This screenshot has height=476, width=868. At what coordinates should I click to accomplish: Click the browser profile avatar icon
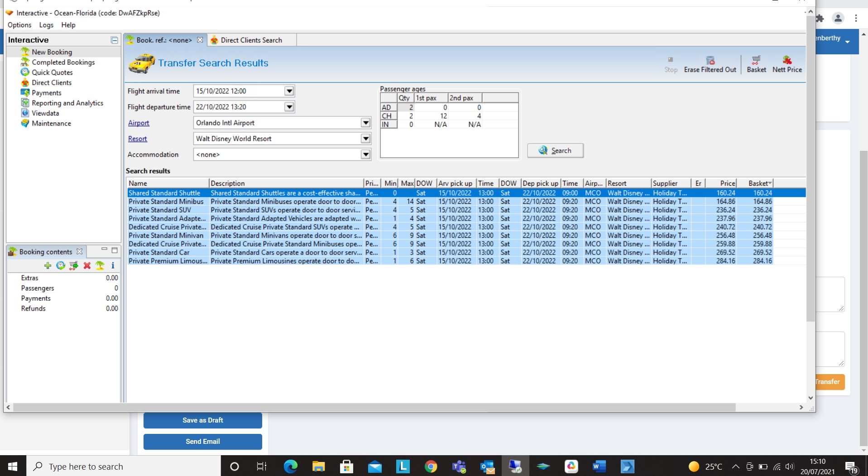[838, 18]
